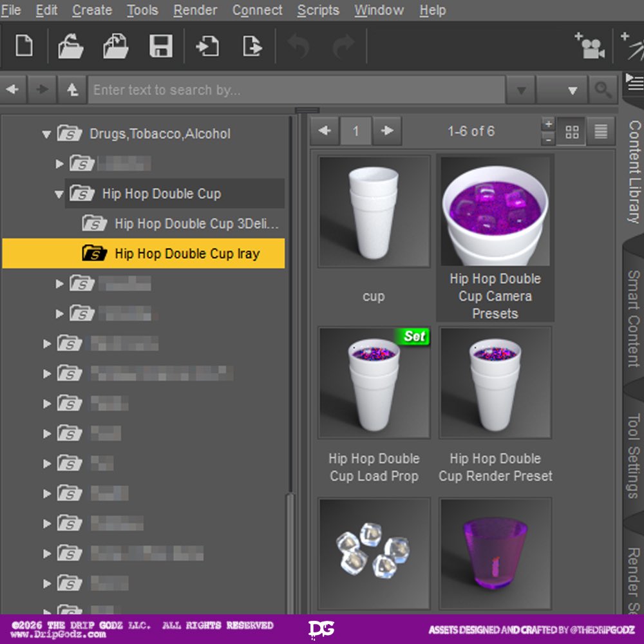Open the Scripts menu
The width and height of the screenshot is (644, 644).
coord(318,10)
